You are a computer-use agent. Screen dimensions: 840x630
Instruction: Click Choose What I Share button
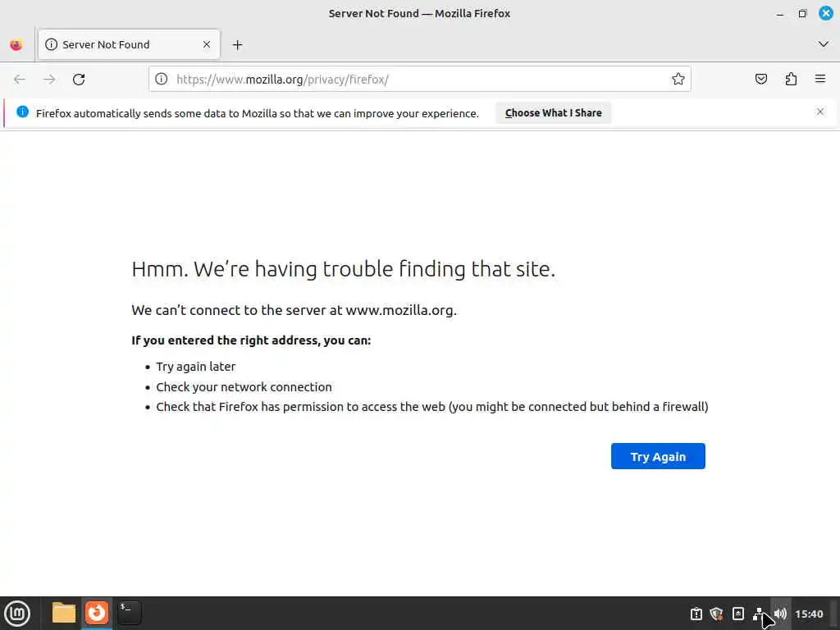click(553, 113)
